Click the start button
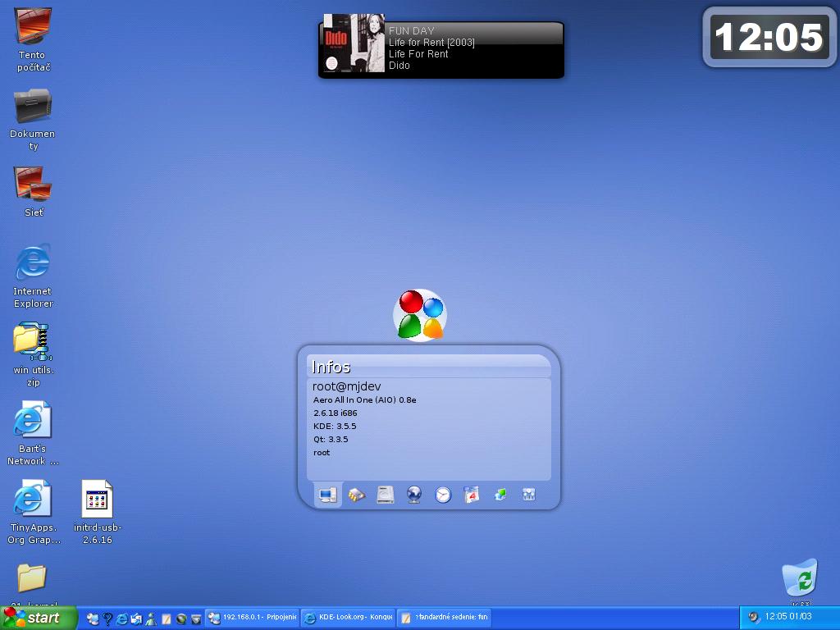The height and width of the screenshot is (630, 840). pyautogui.click(x=38, y=619)
